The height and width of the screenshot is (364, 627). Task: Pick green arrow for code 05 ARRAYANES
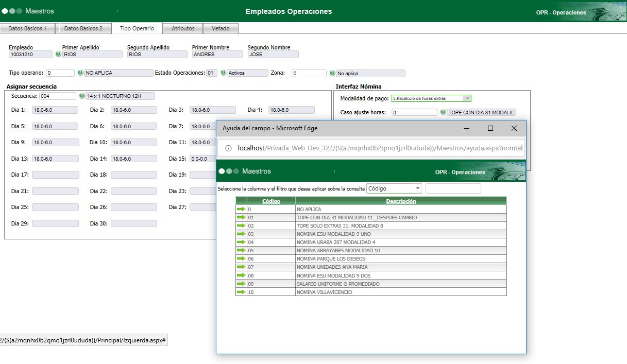click(241, 250)
